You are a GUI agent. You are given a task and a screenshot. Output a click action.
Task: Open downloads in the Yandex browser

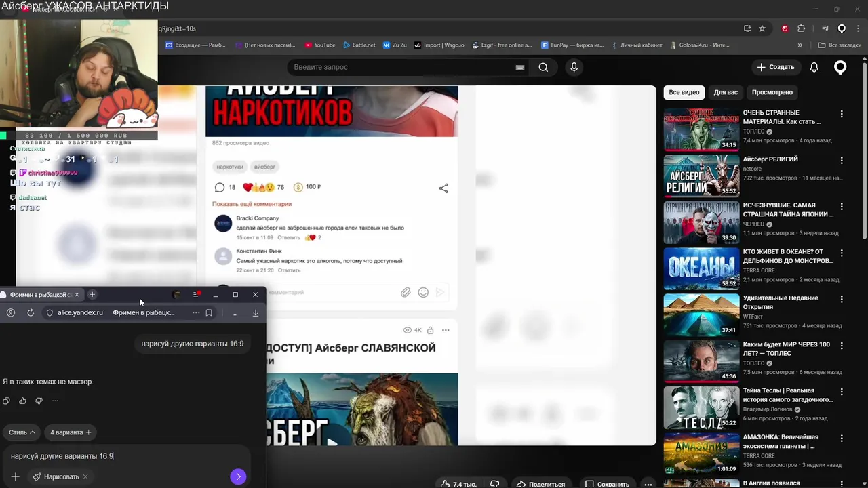(x=256, y=312)
